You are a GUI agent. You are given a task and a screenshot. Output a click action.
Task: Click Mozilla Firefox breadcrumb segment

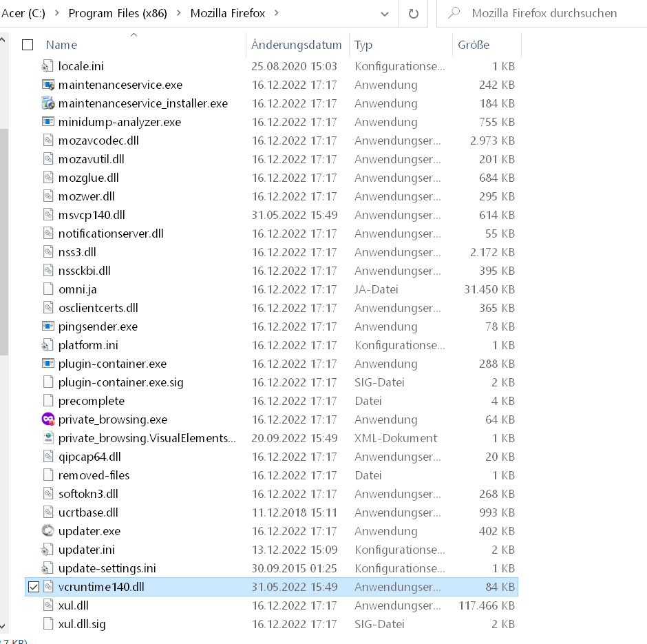228,13
